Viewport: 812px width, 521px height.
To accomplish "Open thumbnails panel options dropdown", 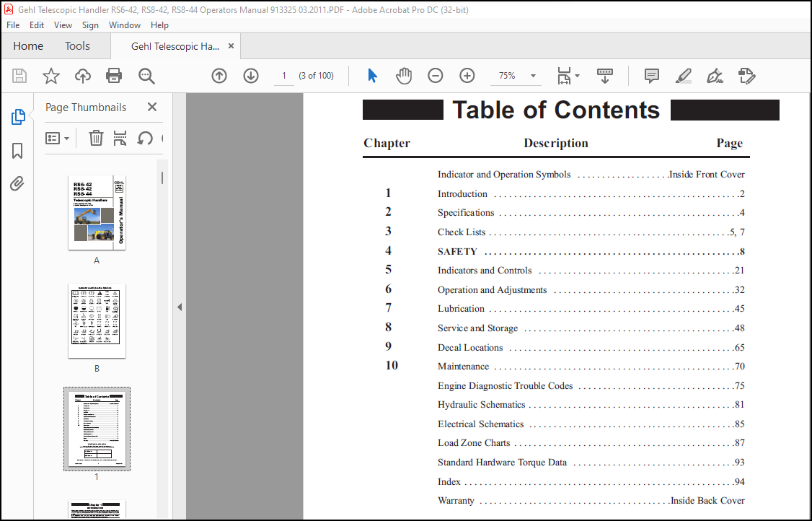I will (58, 138).
